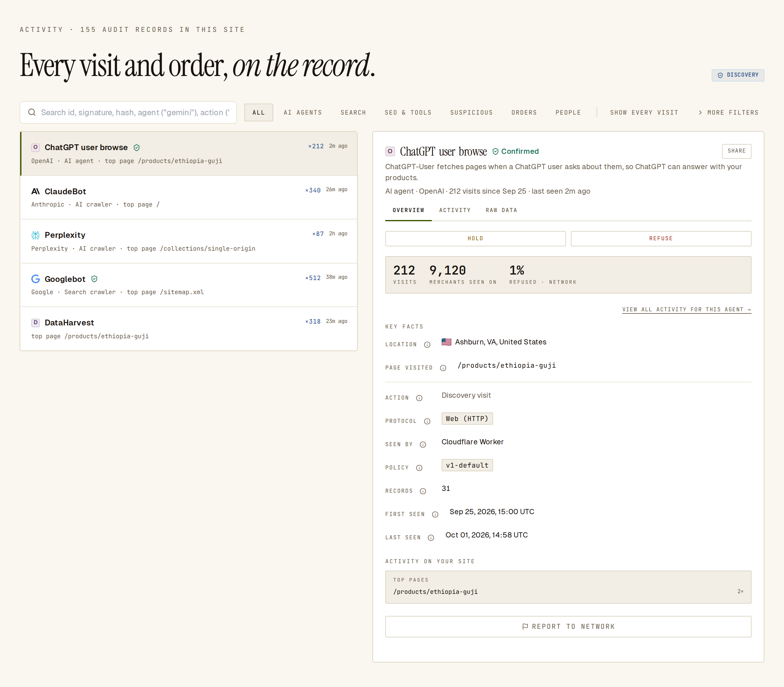The image size is (784, 687).
Task: Click the search magnifier icon
Action: pyautogui.click(x=32, y=112)
